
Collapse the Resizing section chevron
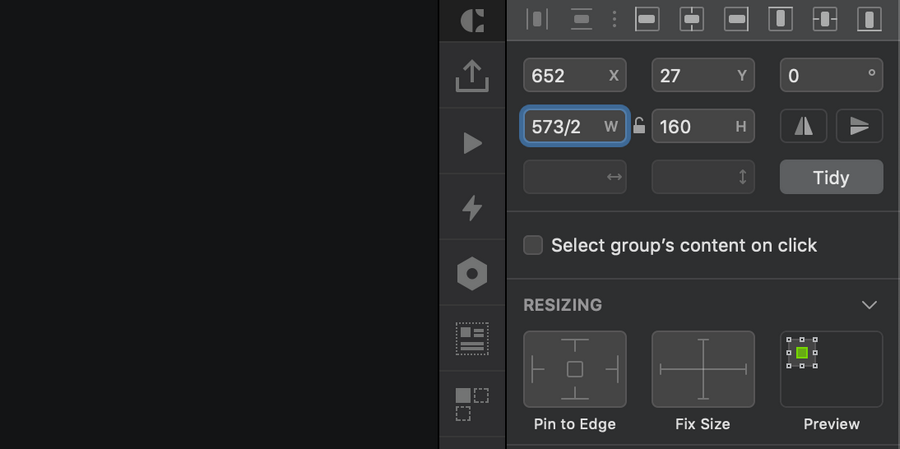[869, 305]
